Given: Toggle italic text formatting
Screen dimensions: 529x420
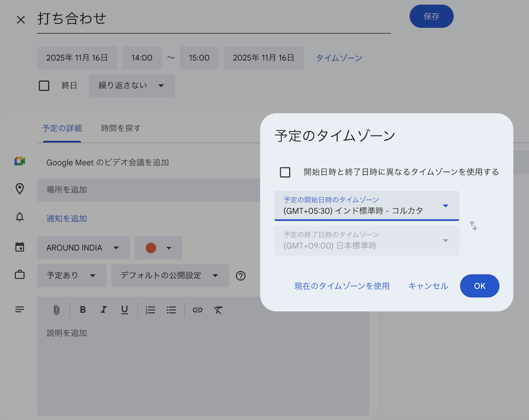Looking at the screenshot, I should pos(103,310).
